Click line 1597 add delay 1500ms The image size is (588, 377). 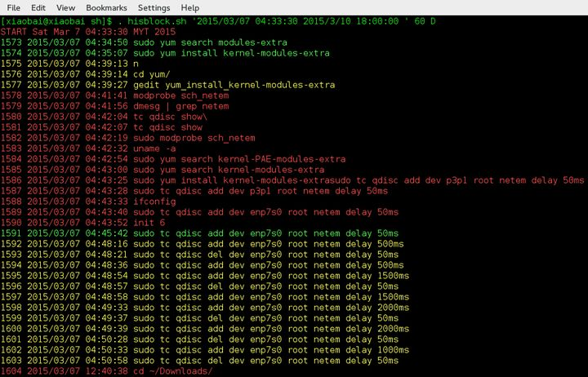click(x=205, y=297)
